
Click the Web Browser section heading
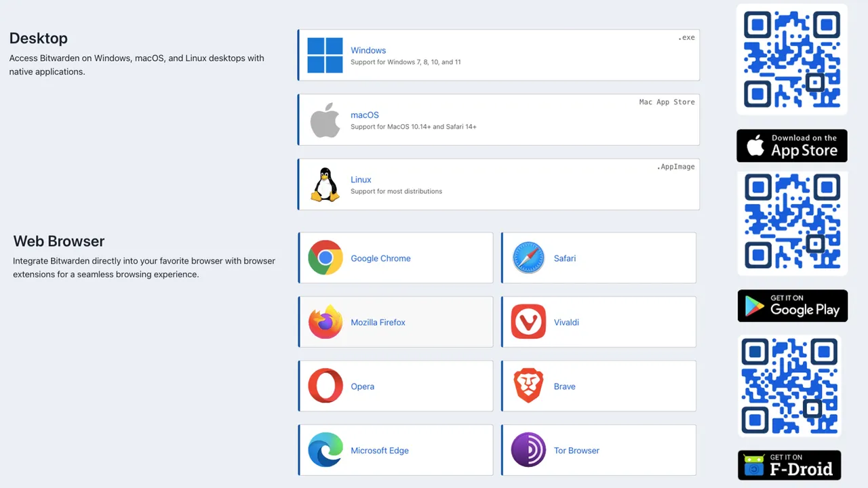point(59,241)
